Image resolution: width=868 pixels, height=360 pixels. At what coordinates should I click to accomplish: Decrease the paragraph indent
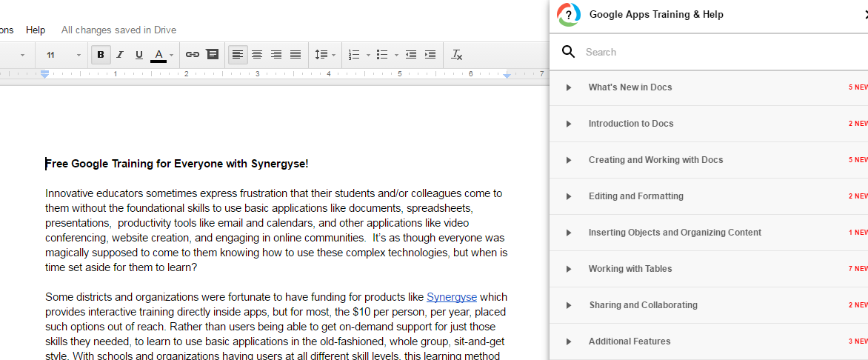tap(411, 55)
